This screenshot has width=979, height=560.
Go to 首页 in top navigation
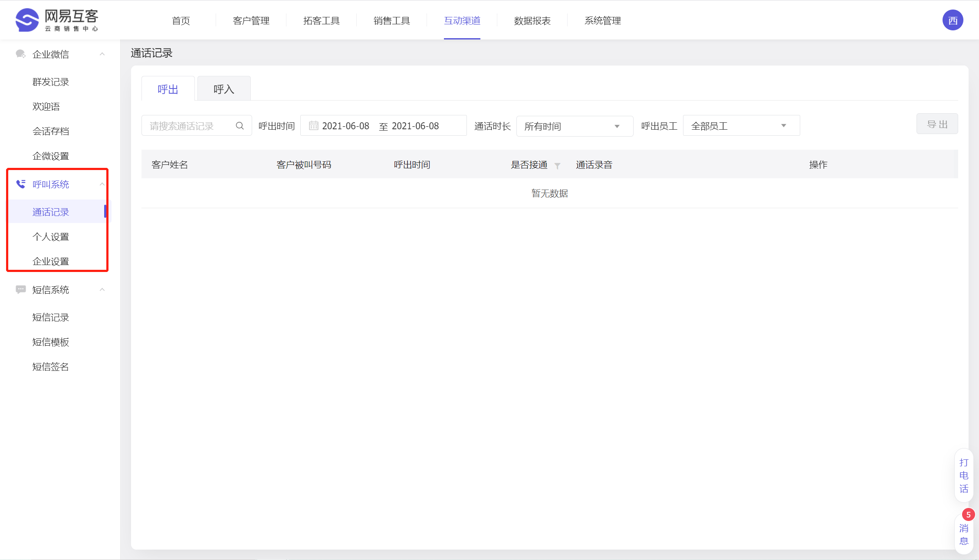(x=181, y=20)
